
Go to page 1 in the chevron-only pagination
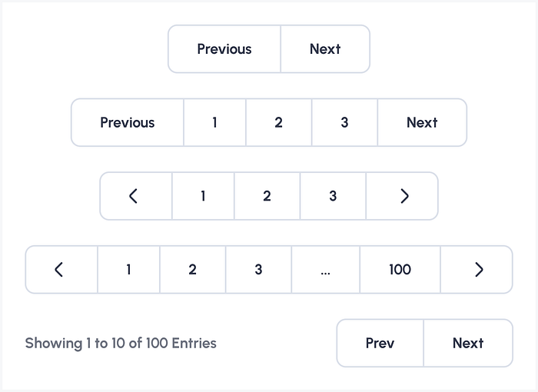tap(203, 196)
